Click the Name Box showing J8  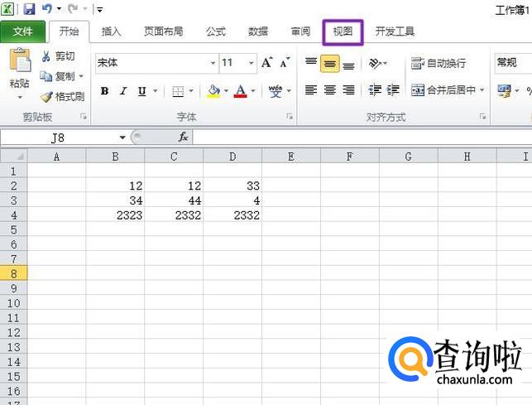coord(59,138)
